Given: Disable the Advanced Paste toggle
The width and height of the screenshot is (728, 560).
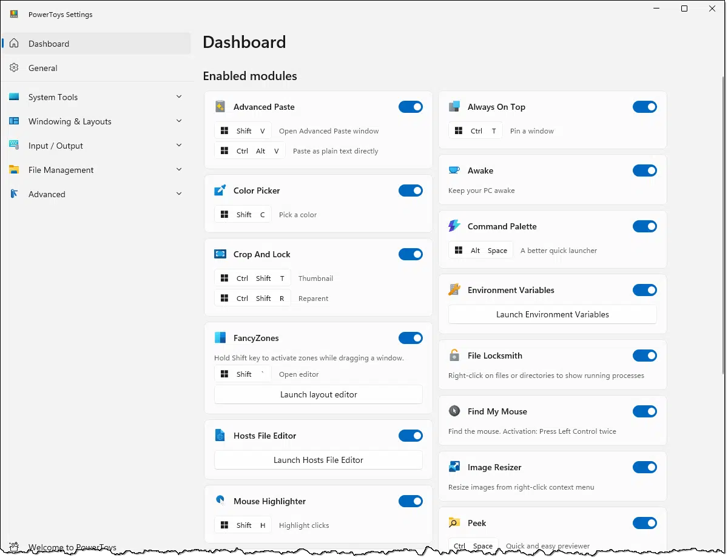Looking at the screenshot, I should pos(411,107).
